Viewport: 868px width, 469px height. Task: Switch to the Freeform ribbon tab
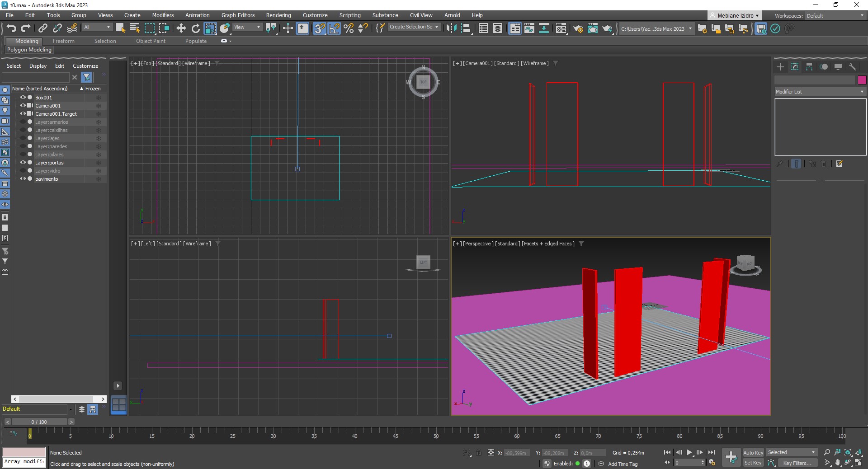click(x=63, y=41)
